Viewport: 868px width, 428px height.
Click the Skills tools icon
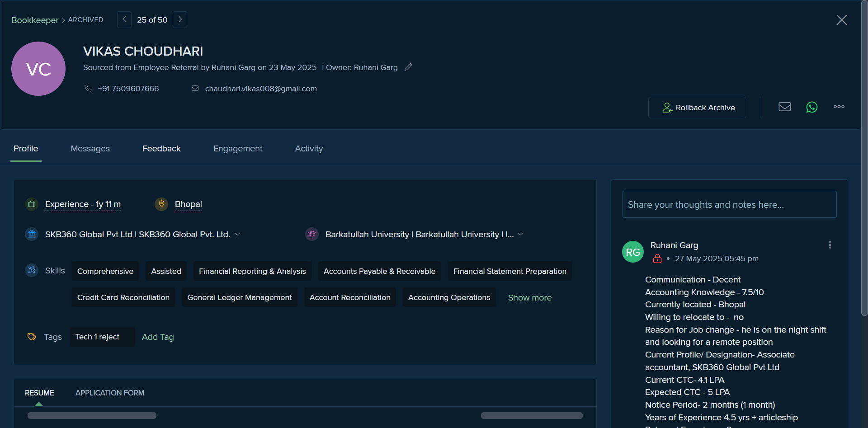click(32, 270)
